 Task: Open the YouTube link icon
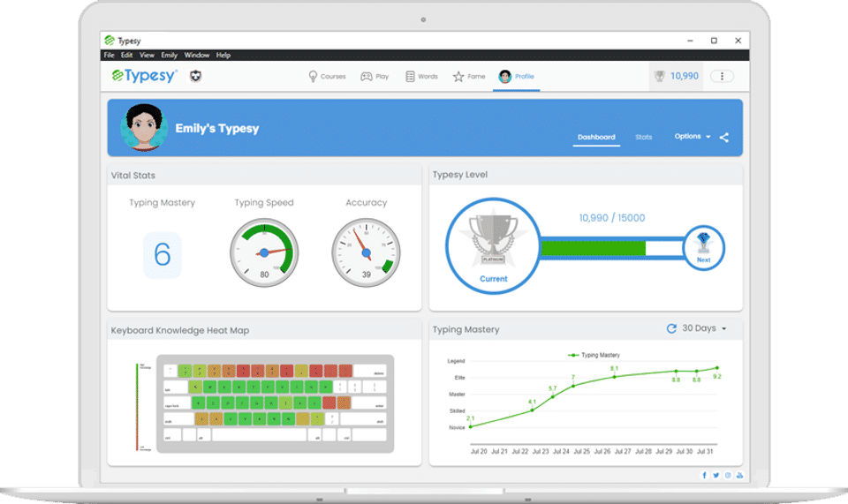(739, 476)
